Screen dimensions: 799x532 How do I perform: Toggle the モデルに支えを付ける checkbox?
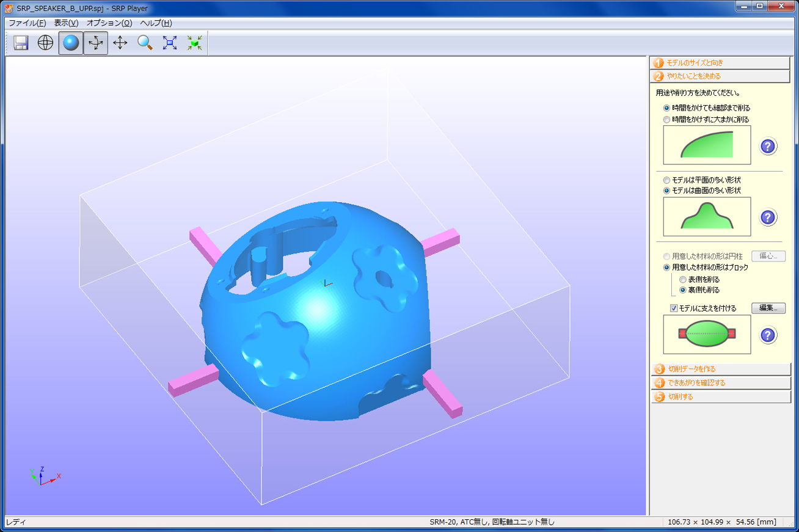[x=674, y=308]
